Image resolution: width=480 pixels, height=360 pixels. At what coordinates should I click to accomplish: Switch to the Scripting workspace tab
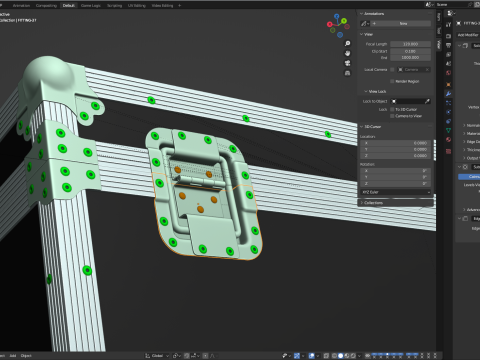point(114,5)
